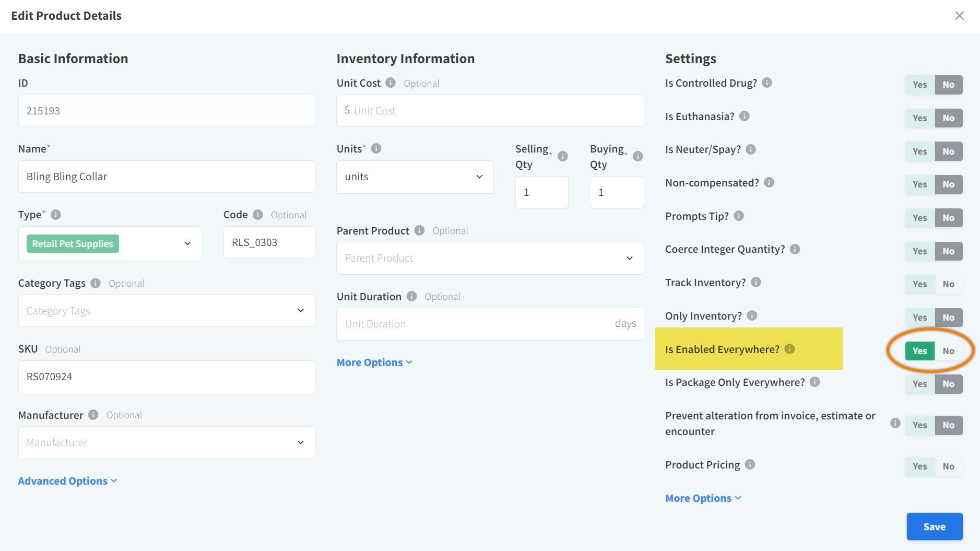980x551 pixels.
Task: Click the info icon next to Track Inventory?
Action: click(756, 283)
